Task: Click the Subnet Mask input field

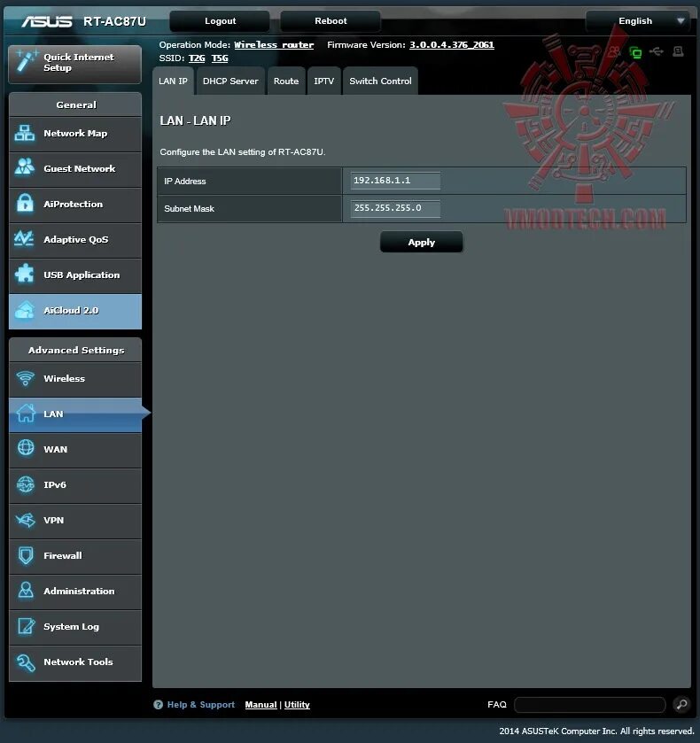Action: pyautogui.click(x=395, y=208)
